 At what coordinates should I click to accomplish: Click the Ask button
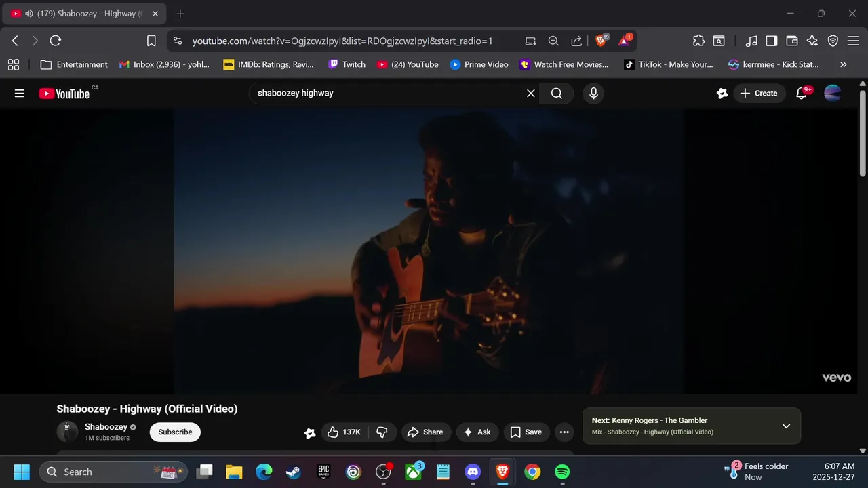[x=477, y=432]
